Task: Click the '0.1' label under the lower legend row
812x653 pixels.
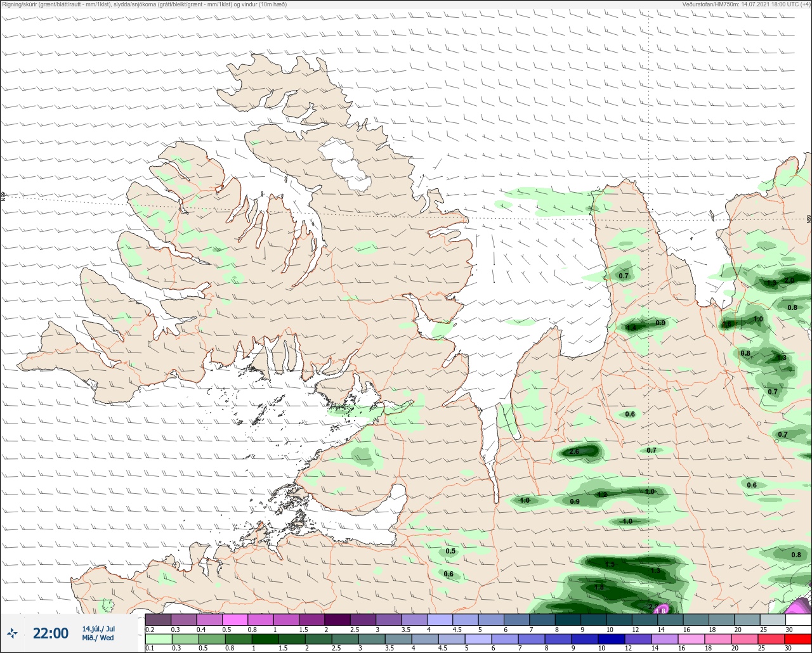Action: pyautogui.click(x=150, y=648)
